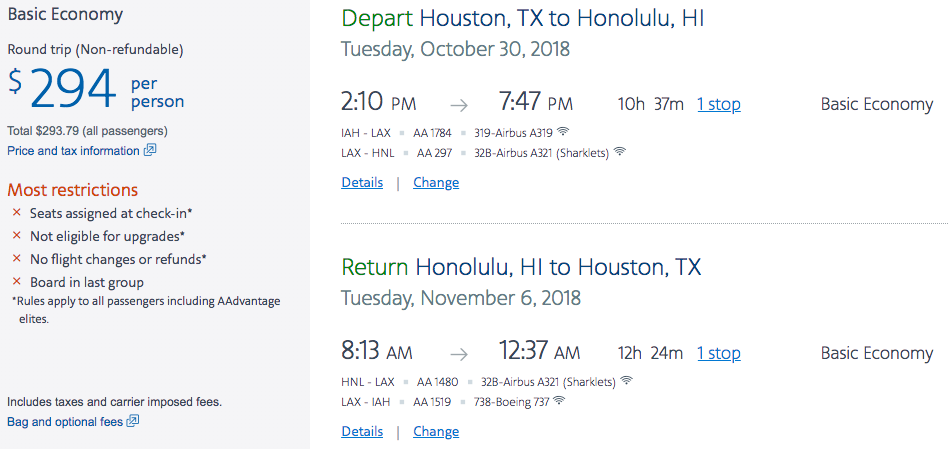Click the X icon beside Seats assigned at check-in

(x=16, y=213)
